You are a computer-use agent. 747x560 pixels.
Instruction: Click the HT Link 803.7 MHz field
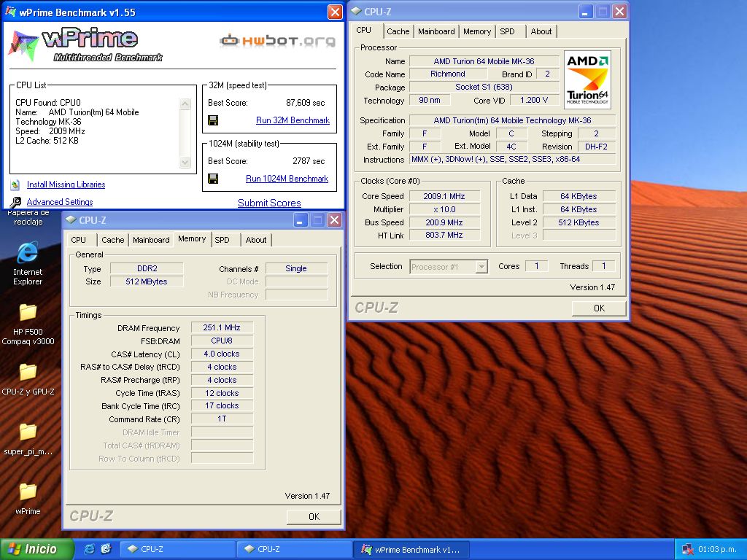pos(444,235)
